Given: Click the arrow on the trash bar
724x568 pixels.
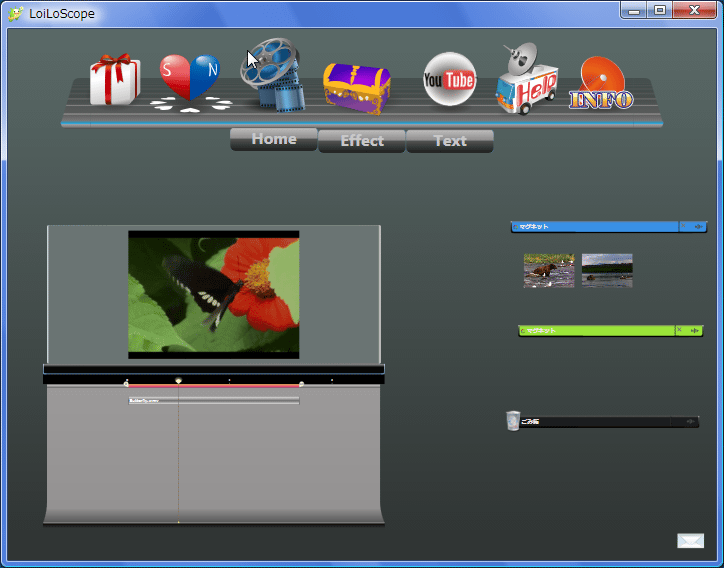Looking at the screenshot, I should click(689, 422).
